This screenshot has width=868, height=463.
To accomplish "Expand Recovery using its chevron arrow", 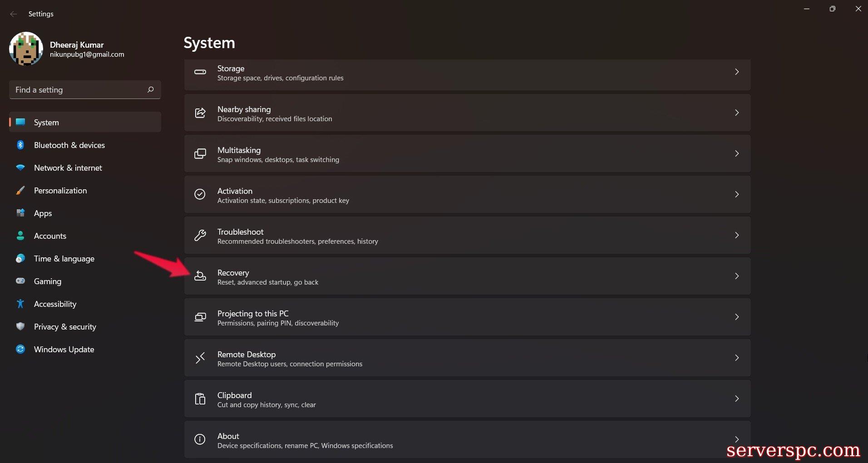I will 736,276.
